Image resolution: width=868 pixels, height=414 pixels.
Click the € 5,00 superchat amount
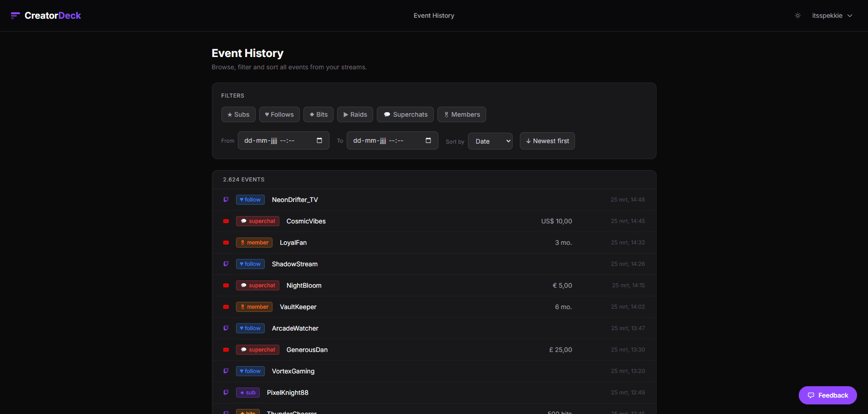click(x=562, y=285)
